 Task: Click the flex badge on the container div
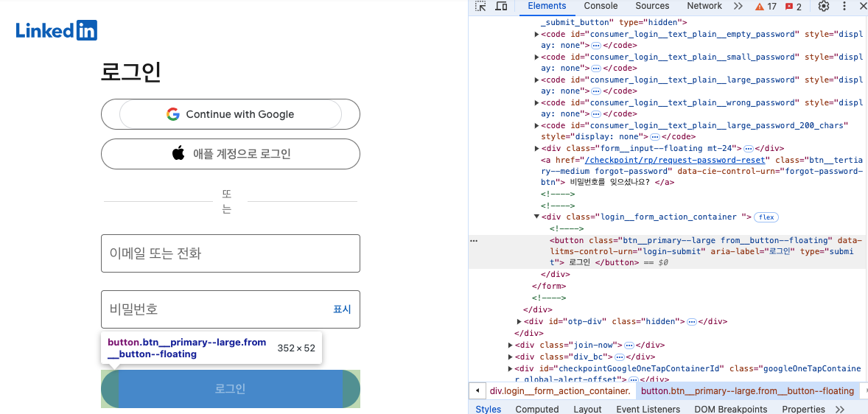766,217
